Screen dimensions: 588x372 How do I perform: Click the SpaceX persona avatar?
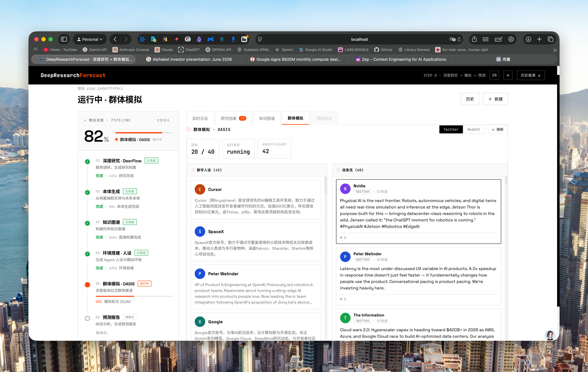(200, 231)
